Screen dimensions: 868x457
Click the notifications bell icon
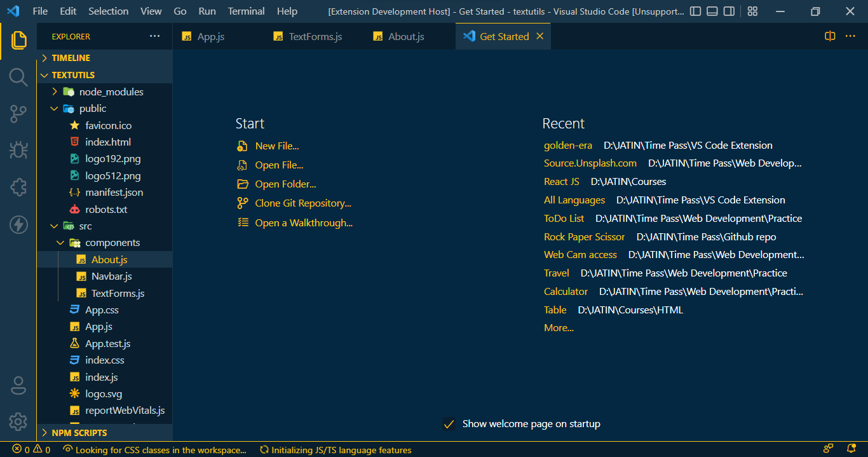click(851, 449)
